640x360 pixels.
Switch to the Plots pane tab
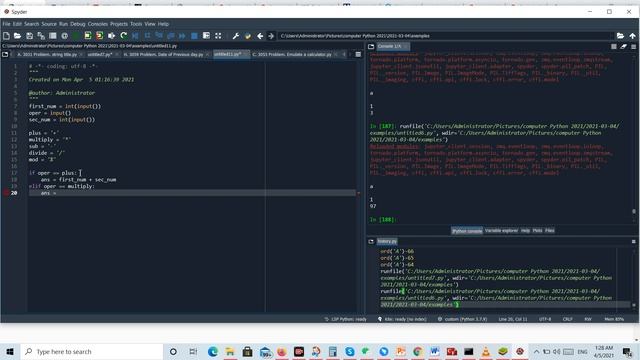coord(538,231)
